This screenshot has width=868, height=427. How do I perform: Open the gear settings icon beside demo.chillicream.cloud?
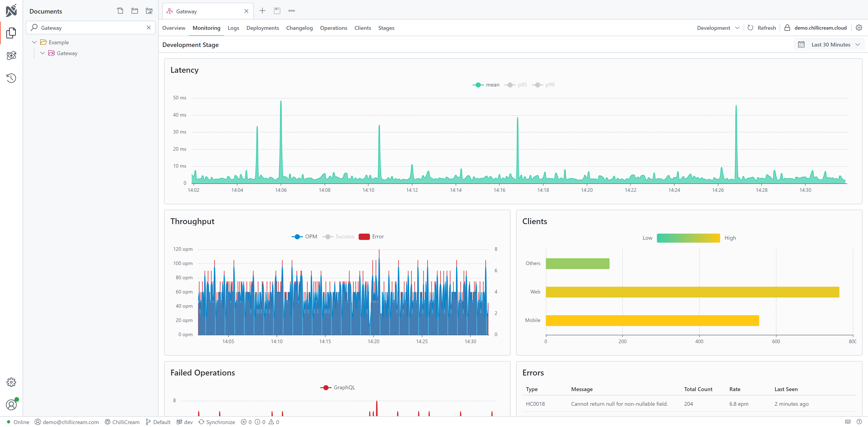859,28
